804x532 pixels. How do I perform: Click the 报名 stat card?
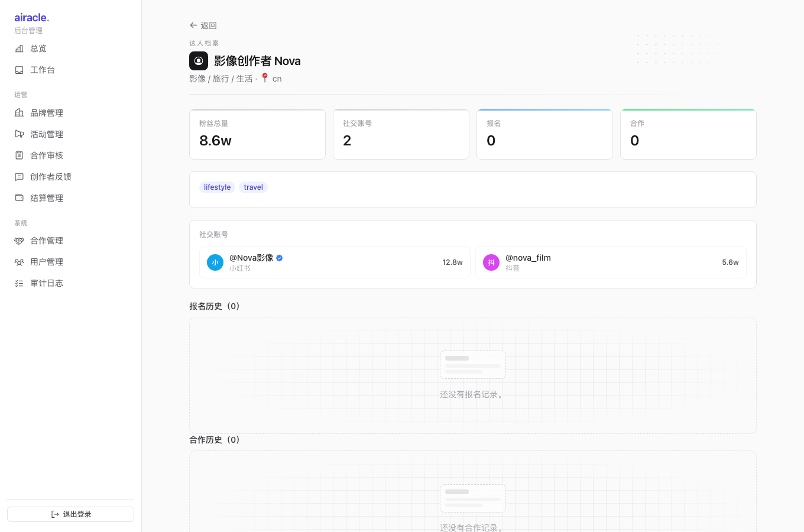(544, 134)
